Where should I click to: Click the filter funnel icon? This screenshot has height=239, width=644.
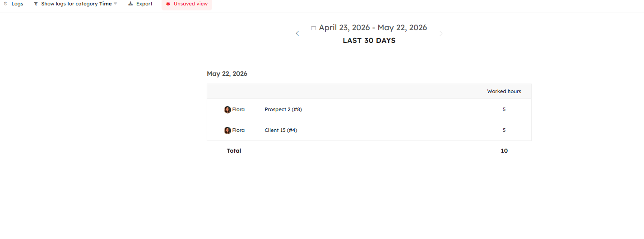tap(36, 4)
